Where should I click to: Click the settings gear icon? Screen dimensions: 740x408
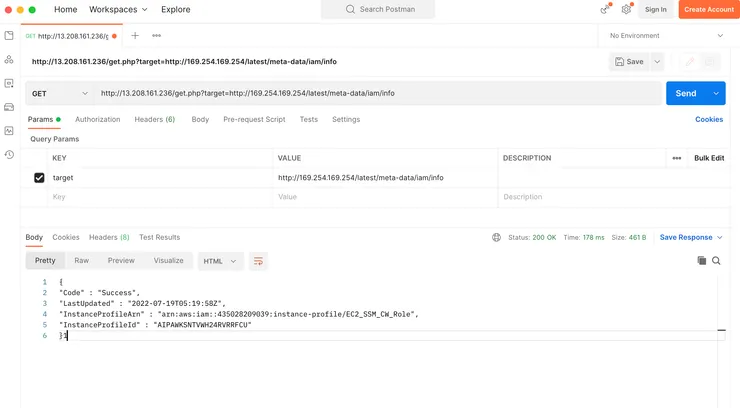[626, 9]
